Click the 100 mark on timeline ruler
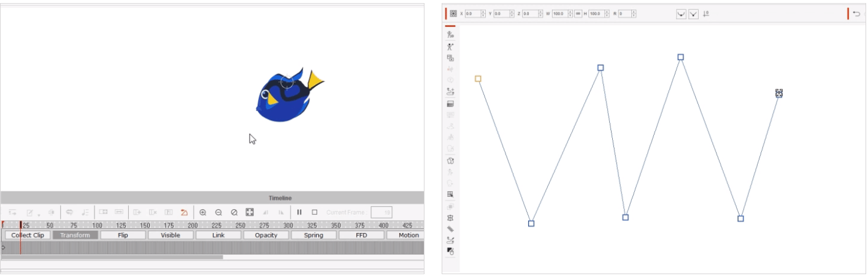This screenshot has height=276, width=868. 97,225
